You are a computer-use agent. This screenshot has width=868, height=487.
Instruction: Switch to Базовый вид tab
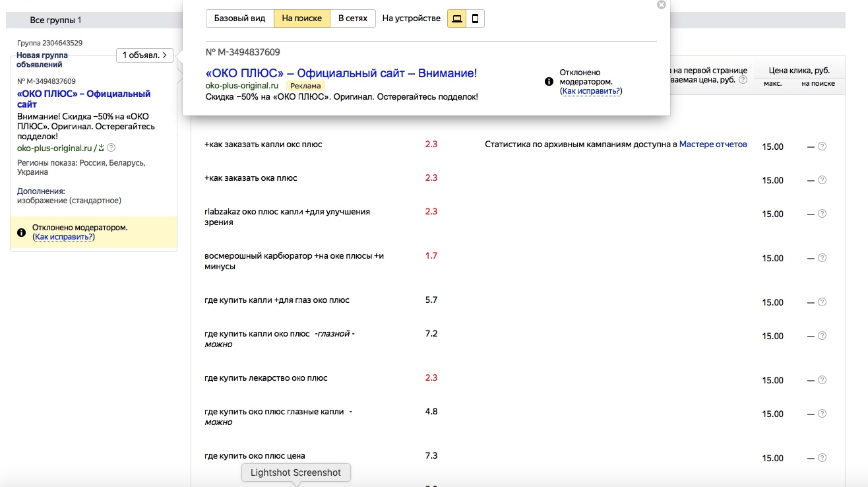240,18
